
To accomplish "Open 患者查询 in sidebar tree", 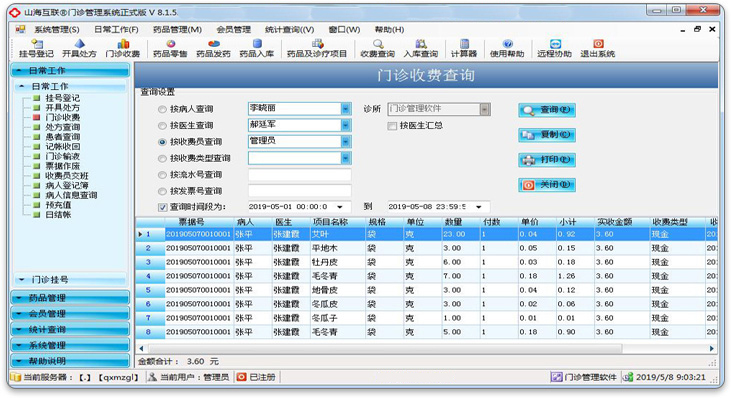I will point(62,137).
